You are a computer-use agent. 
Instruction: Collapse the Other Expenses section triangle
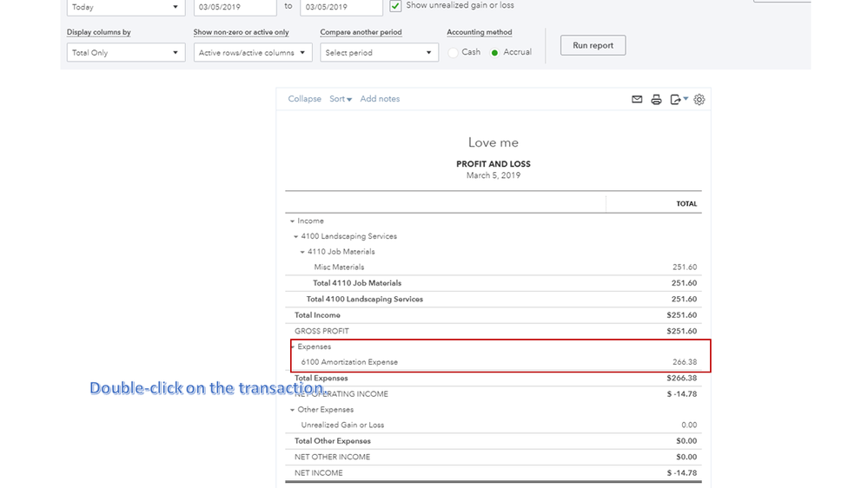[x=293, y=410]
